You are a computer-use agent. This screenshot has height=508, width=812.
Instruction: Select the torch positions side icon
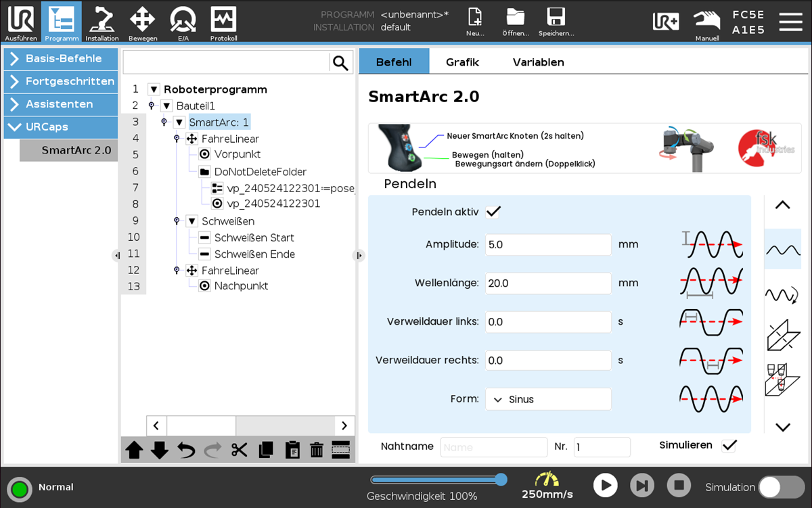point(783,379)
